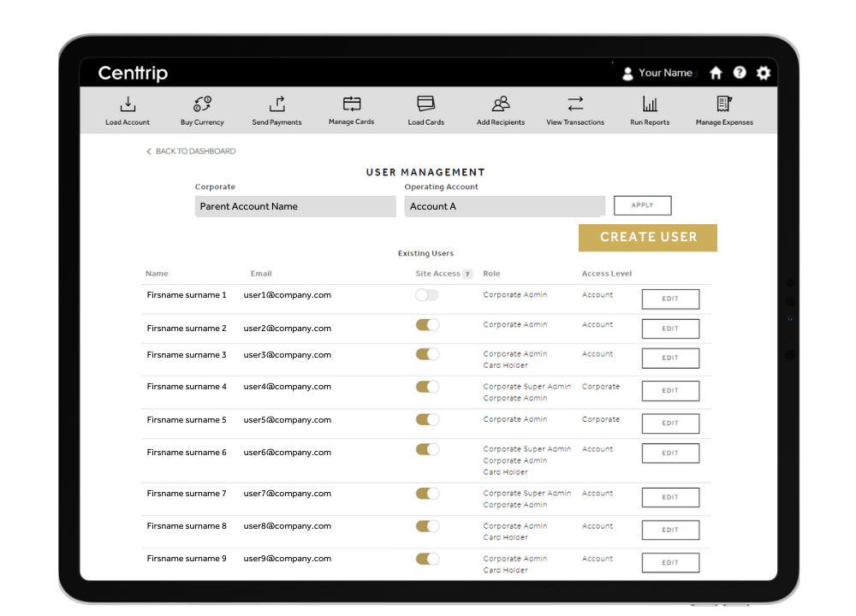Click the Centtrip logo
The height and width of the screenshot is (616, 856).
click(x=133, y=73)
